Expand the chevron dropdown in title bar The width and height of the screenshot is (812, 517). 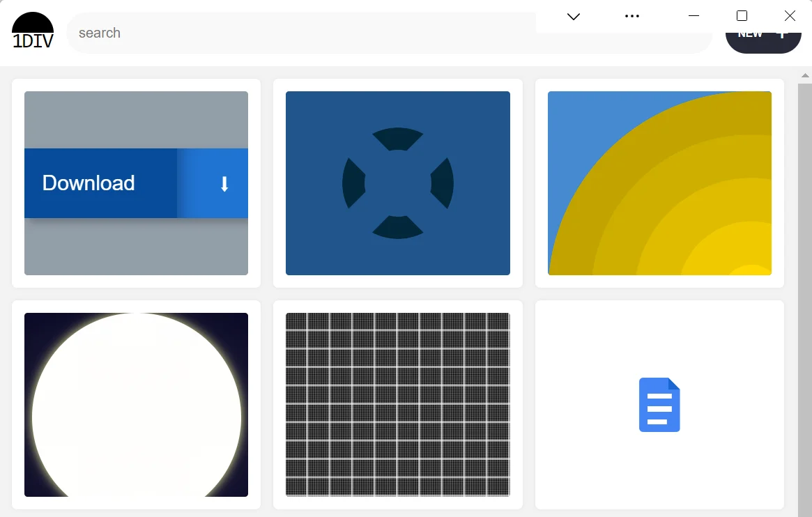tap(574, 16)
